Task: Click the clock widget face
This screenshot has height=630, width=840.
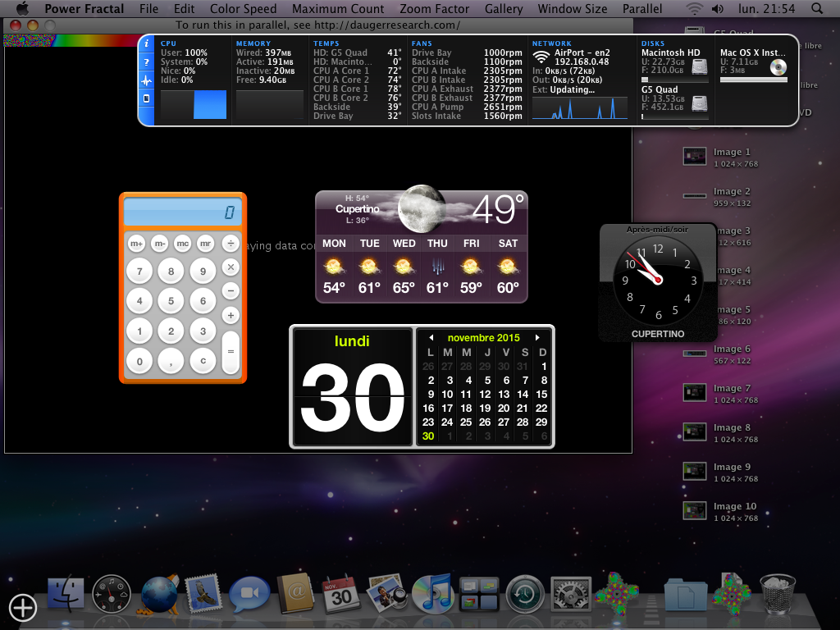Action: (658, 280)
